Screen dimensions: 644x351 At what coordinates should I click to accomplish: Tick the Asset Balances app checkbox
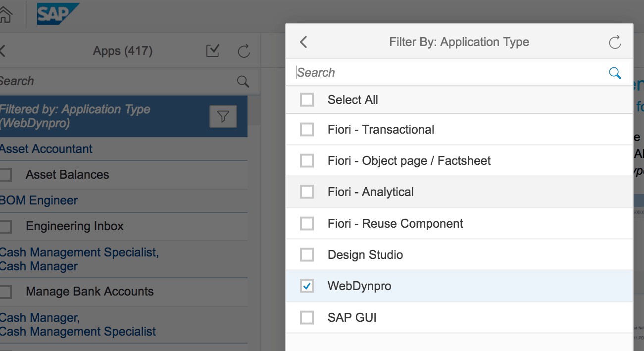[x=5, y=175]
